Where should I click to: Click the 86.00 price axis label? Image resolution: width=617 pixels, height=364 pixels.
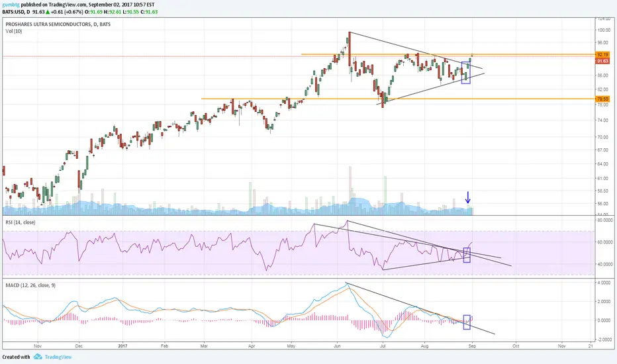click(603, 75)
